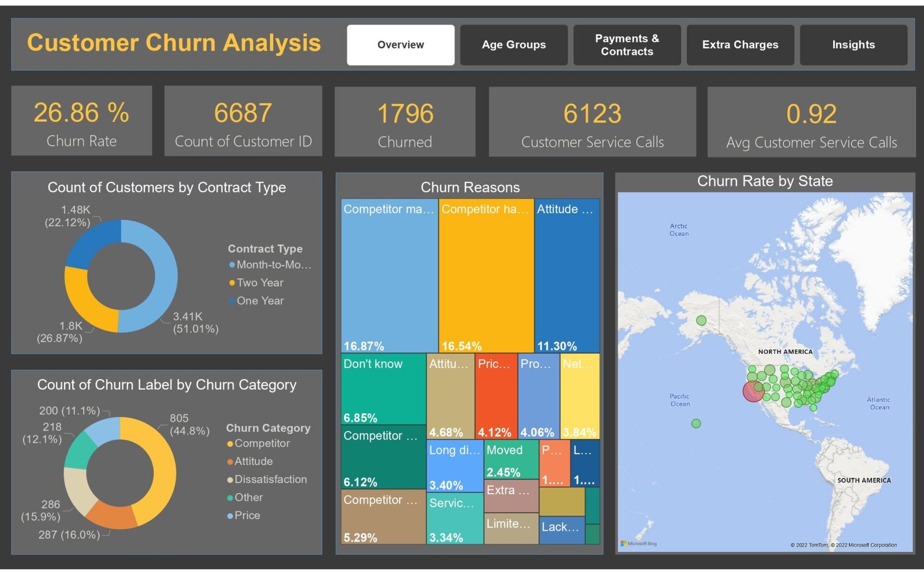Select the Overview tab
This screenshot has width=924, height=575.
(x=400, y=44)
